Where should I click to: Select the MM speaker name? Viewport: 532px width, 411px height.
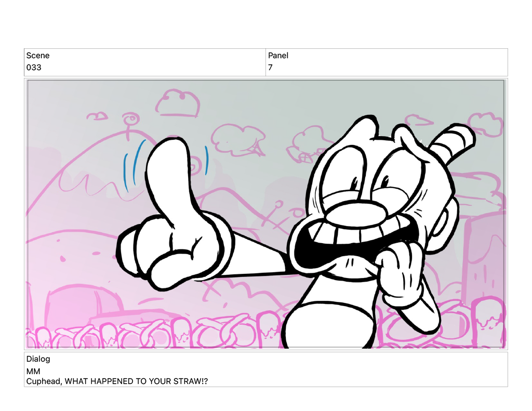tap(33, 371)
